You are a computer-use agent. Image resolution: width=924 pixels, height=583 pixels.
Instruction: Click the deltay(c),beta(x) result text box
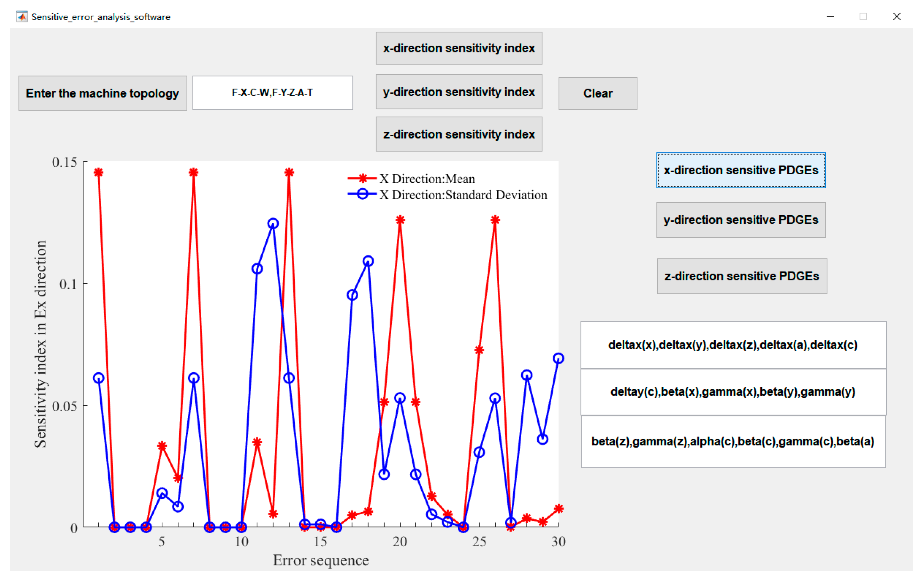coord(733,392)
